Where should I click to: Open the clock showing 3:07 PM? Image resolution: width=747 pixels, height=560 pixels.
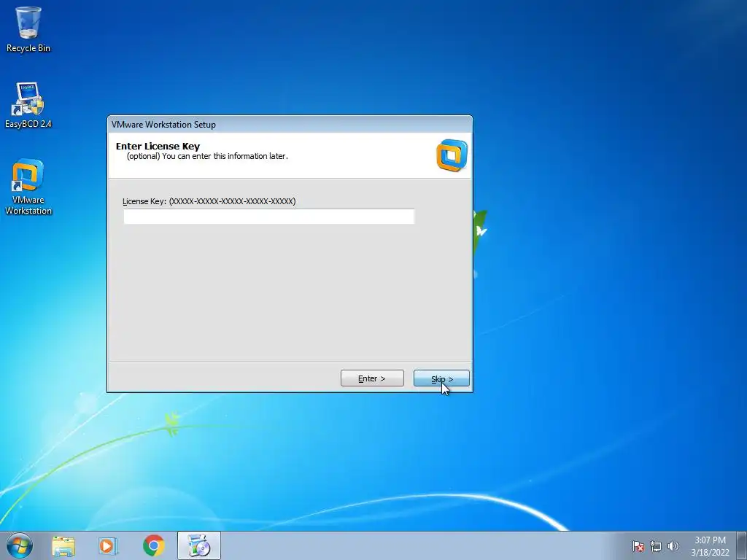(x=710, y=546)
